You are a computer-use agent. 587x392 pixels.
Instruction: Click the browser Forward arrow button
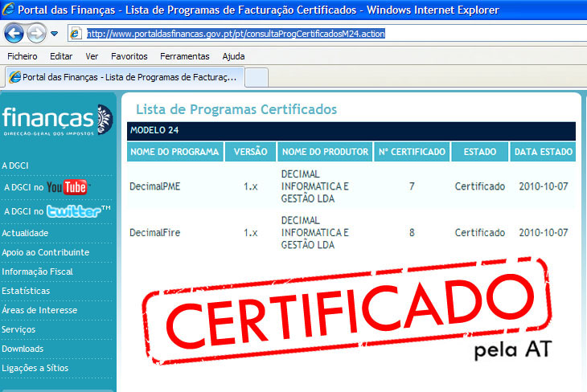pyautogui.click(x=36, y=33)
